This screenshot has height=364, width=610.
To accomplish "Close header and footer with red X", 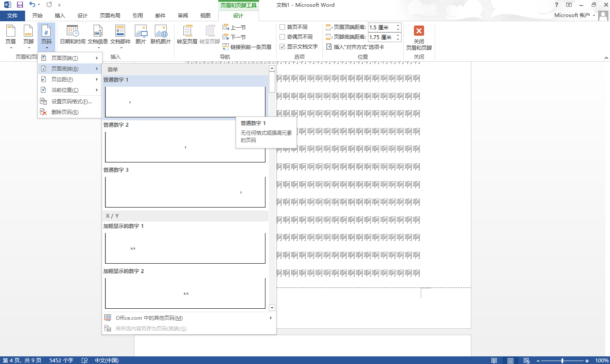I will 419,31.
